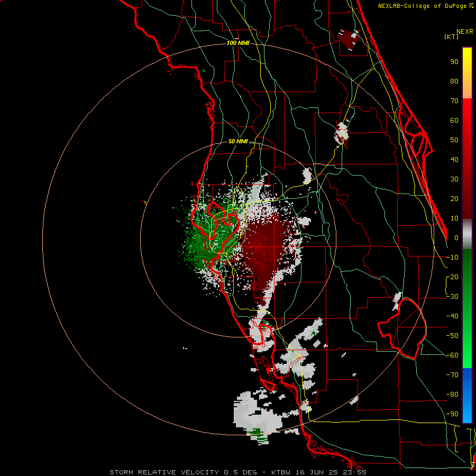Click the positive 70 scale label

454,101
